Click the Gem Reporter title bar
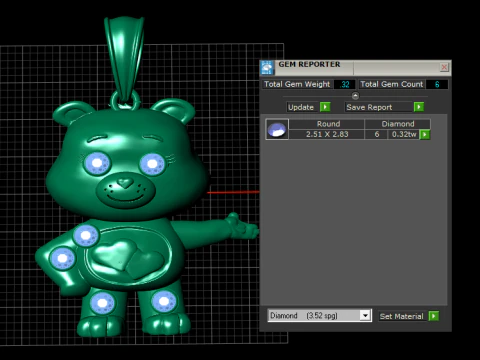480x360 pixels. (x=357, y=67)
